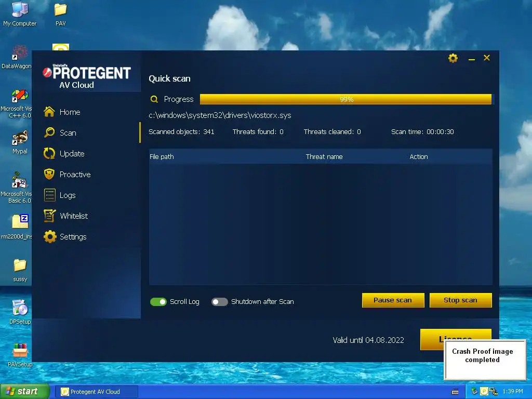The width and height of the screenshot is (532, 399).
Task: Click the 99% scan progress bar
Action: [x=345, y=99]
